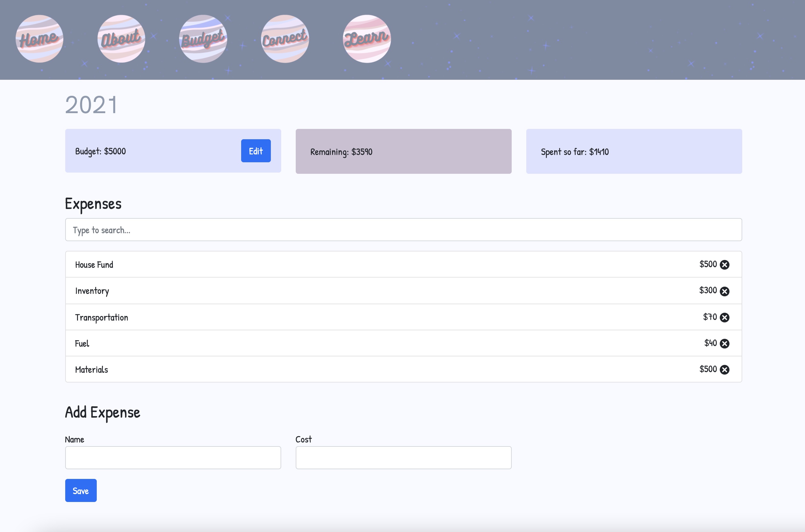Delete the Materials expense
The image size is (805, 532).
point(724,369)
